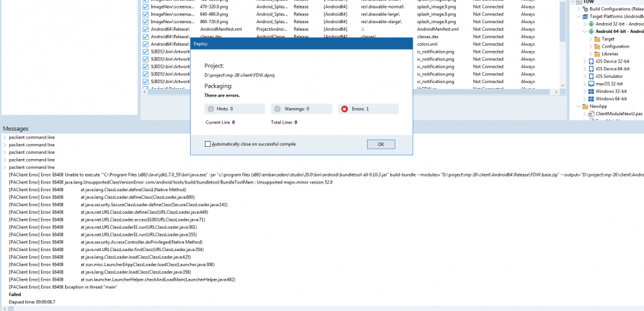The height and width of the screenshot is (311, 644).
Task: Select the 'Exception in thread main' line
Action: 63,287
